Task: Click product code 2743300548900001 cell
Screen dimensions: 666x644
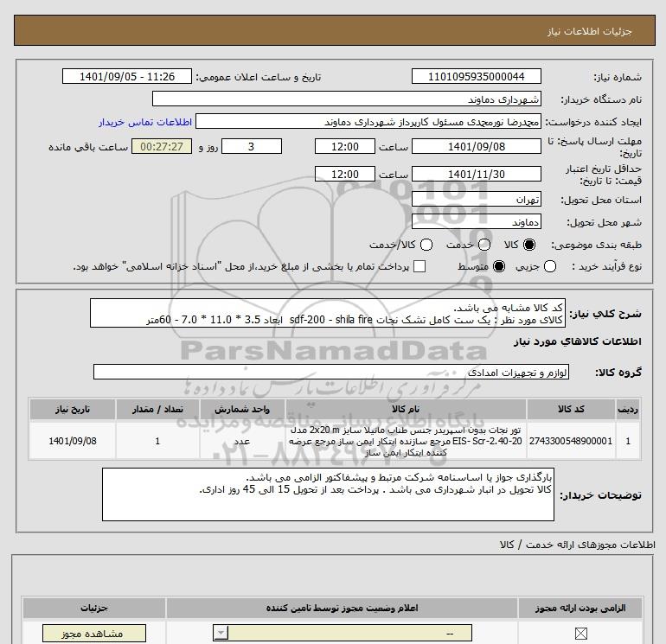Action: (571, 441)
